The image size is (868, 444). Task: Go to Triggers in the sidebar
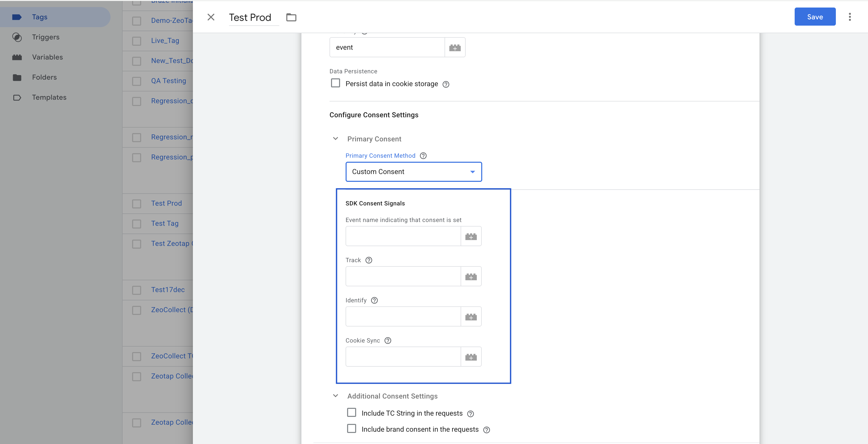pyautogui.click(x=45, y=37)
